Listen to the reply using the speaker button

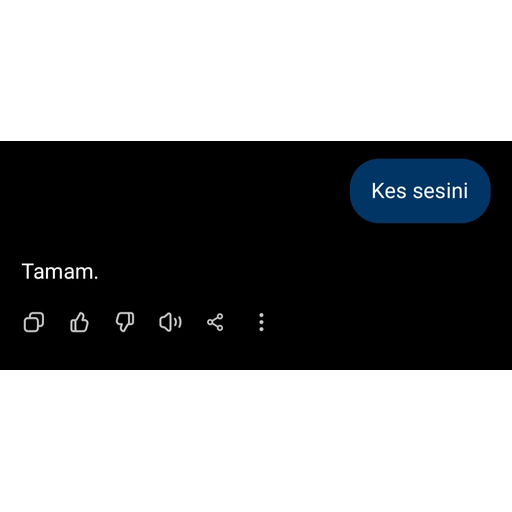[170, 322]
